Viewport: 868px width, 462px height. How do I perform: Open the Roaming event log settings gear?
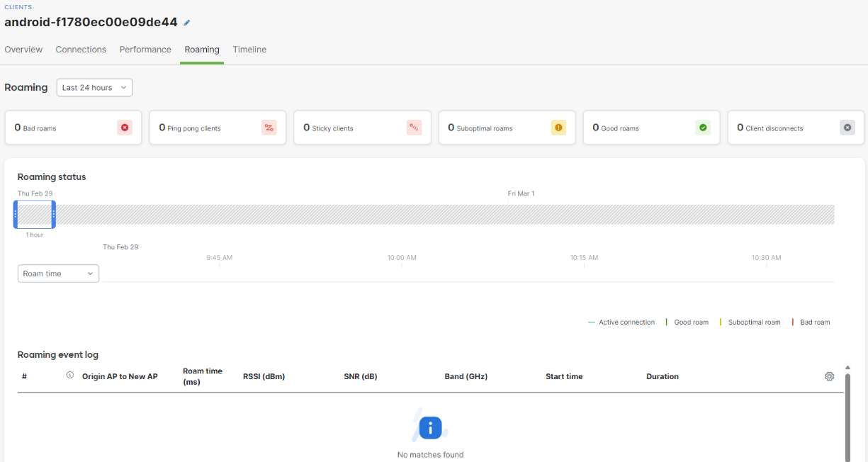829,376
